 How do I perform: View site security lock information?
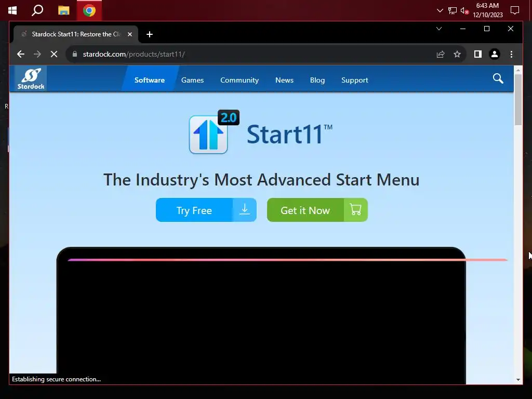75,54
